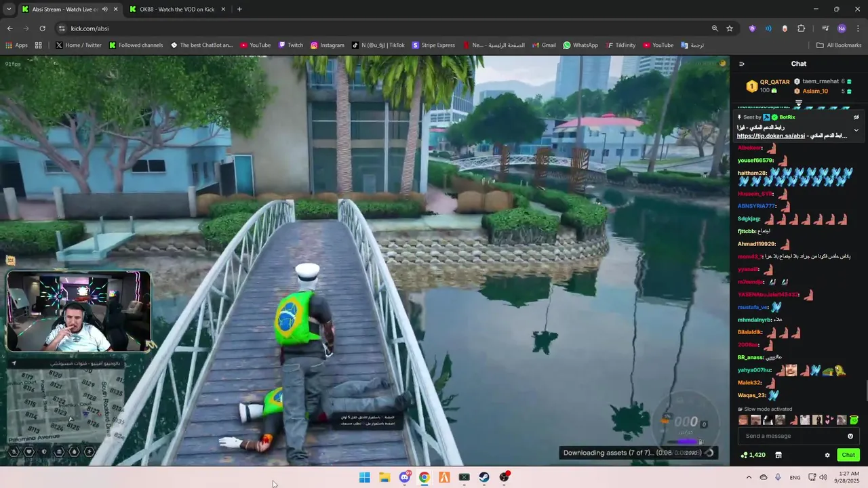Image resolution: width=868 pixels, height=488 pixels.
Task: Insert the pink hearts quick emote
Action: (829, 420)
